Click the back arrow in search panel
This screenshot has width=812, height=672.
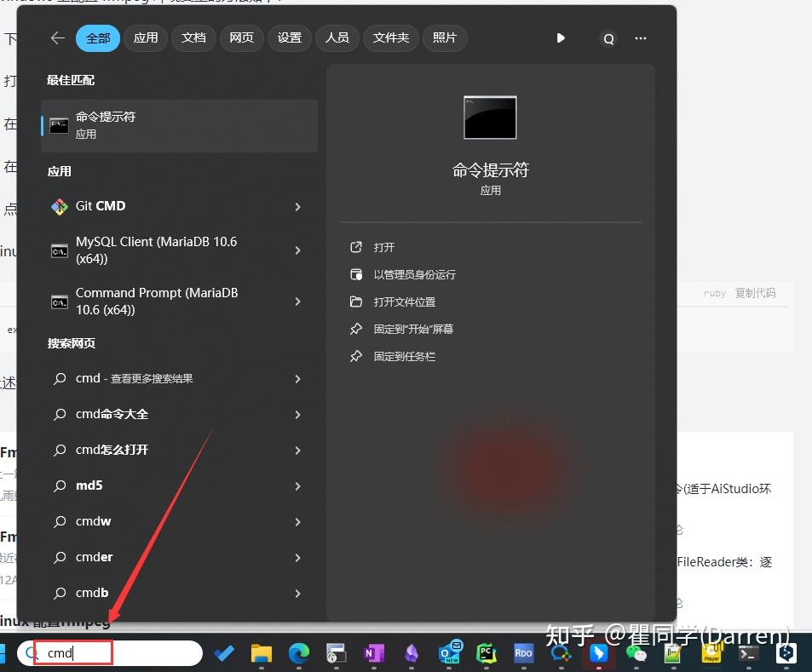click(x=56, y=37)
